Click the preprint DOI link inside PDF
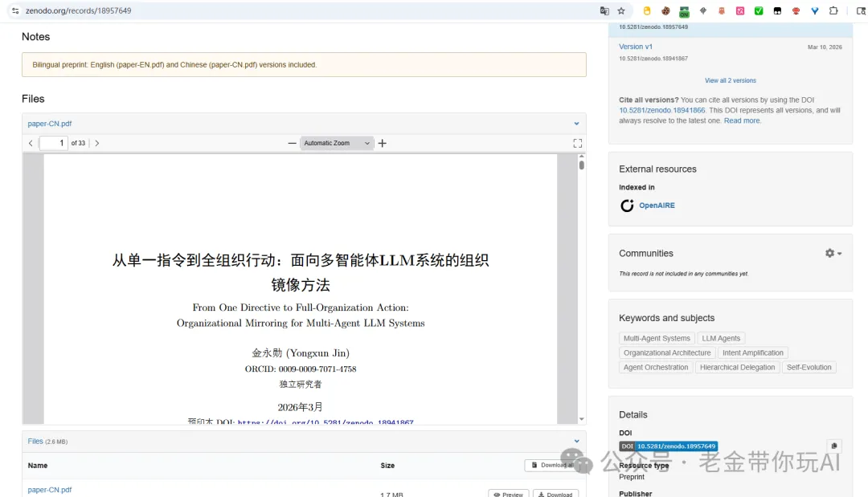868x497 pixels. coord(325,422)
